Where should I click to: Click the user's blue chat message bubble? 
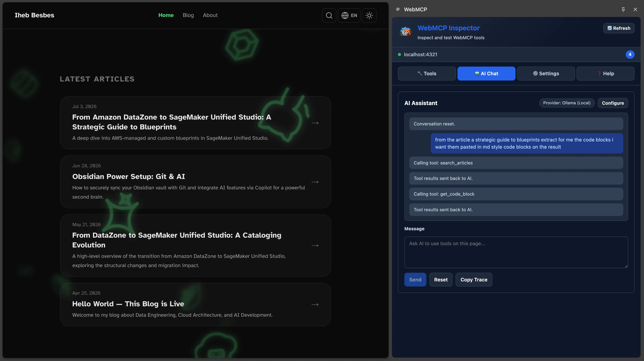coord(527,144)
